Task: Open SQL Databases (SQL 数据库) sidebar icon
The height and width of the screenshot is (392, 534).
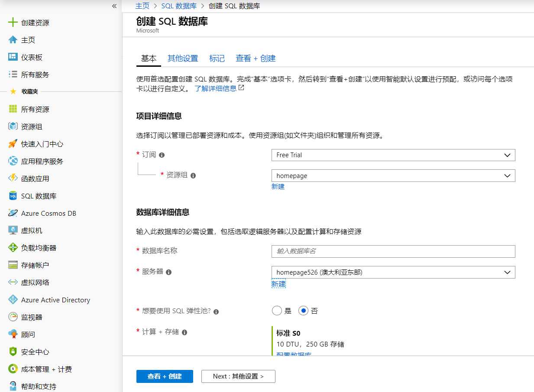Action: (x=13, y=196)
